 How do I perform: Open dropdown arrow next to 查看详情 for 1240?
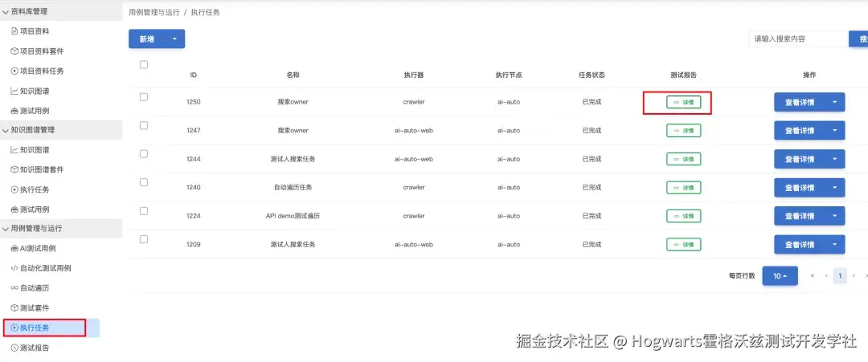834,187
